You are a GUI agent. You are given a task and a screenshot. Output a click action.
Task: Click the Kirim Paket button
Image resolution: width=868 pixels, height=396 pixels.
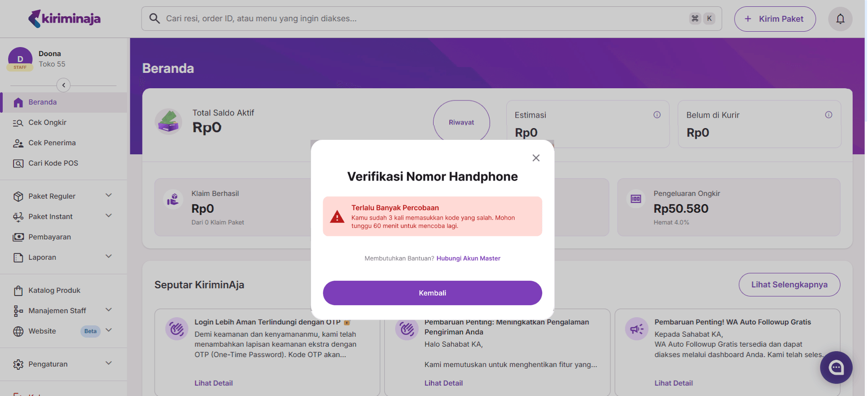pyautogui.click(x=774, y=19)
